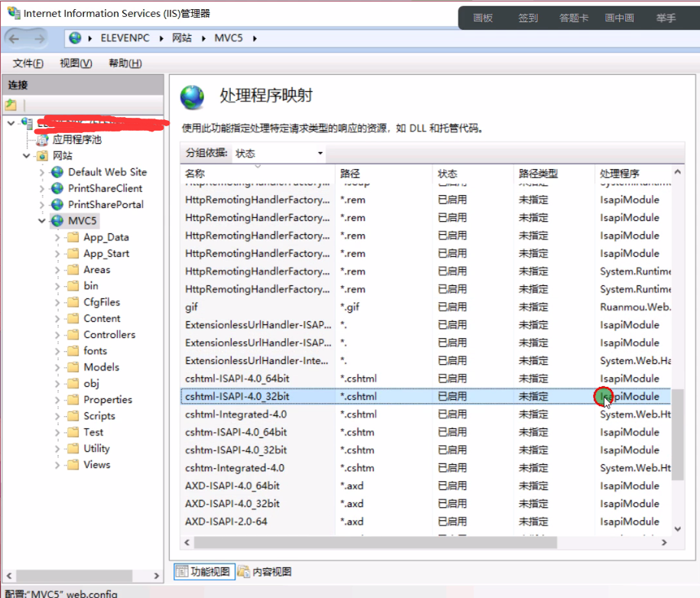Click the 画中画 overlay button
Image resolution: width=700 pixels, height=598 pixels.
pos(620,18)
